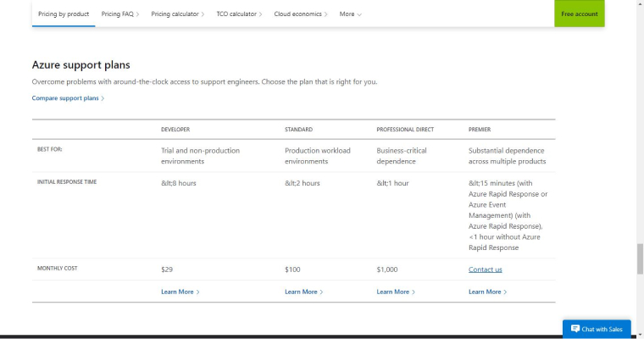Click 'Substantial dependence across multiple products' cell

(x=508, y=156)
